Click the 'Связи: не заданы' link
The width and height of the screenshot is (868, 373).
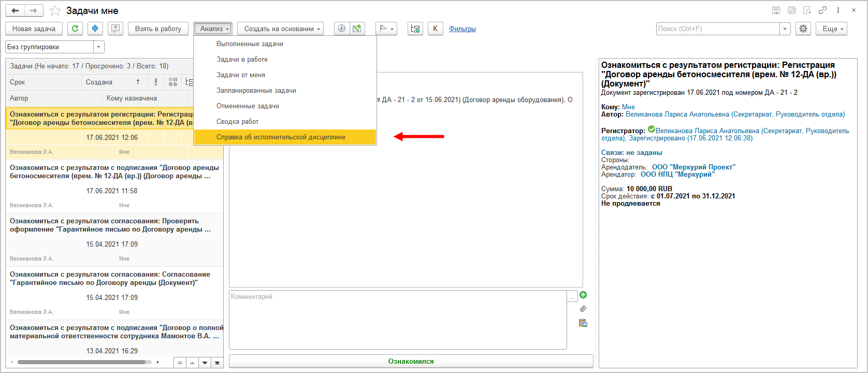(632, 153)
